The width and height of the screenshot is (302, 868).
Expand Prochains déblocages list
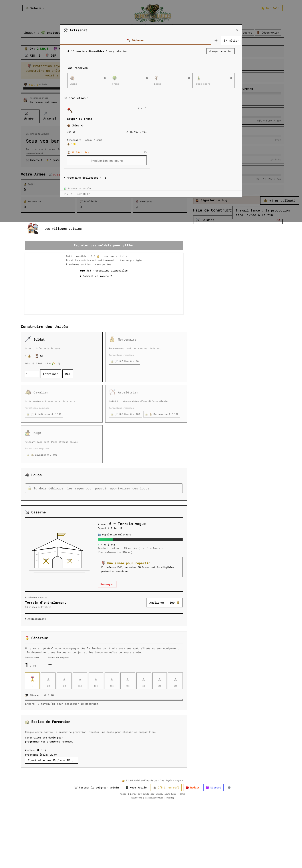(85, 178)
